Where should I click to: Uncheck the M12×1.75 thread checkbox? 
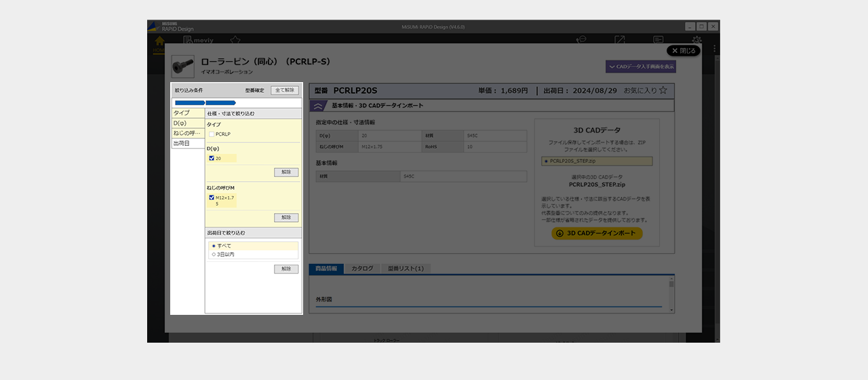(212, 197)
